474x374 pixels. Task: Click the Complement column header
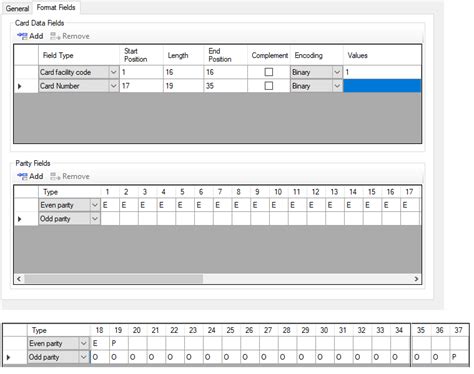click(269, 55)
